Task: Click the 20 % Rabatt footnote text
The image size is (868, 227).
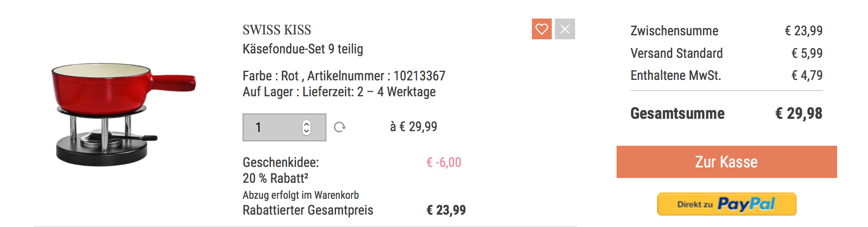Action: pyautogui.click(x=275, y=178)
